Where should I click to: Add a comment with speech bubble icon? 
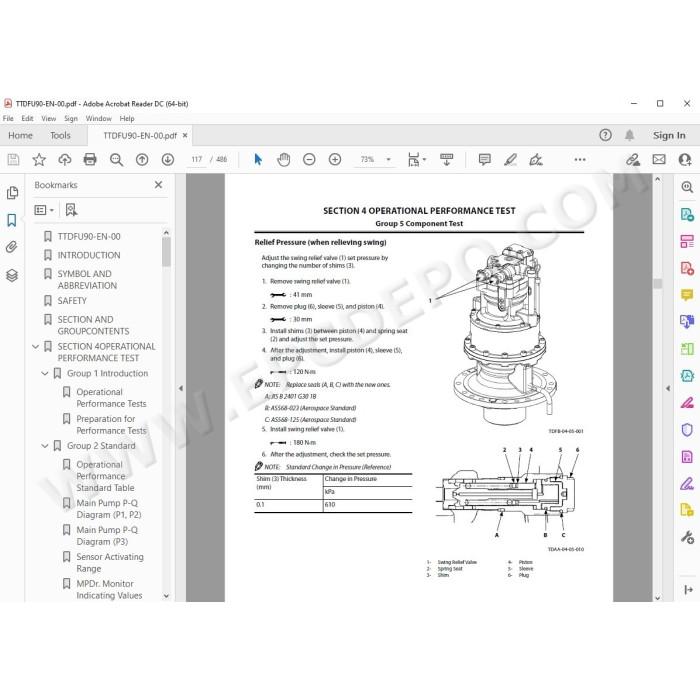click(484, 159)
